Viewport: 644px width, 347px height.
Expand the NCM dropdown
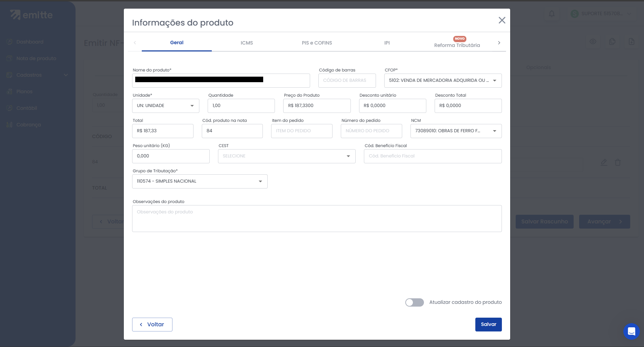[x=456, y=131]
